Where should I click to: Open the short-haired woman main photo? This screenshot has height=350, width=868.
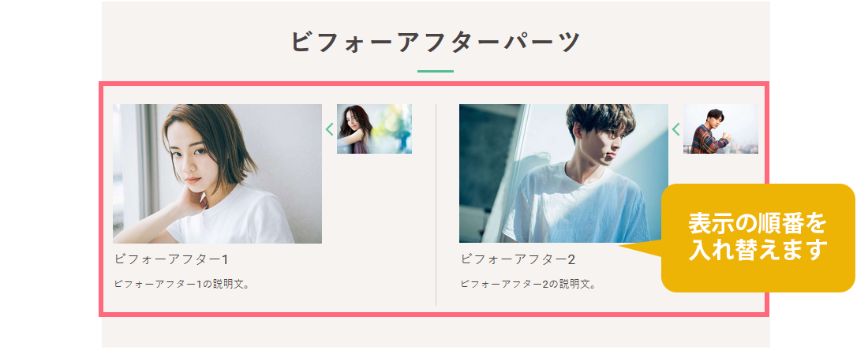[x=218, y=173]
